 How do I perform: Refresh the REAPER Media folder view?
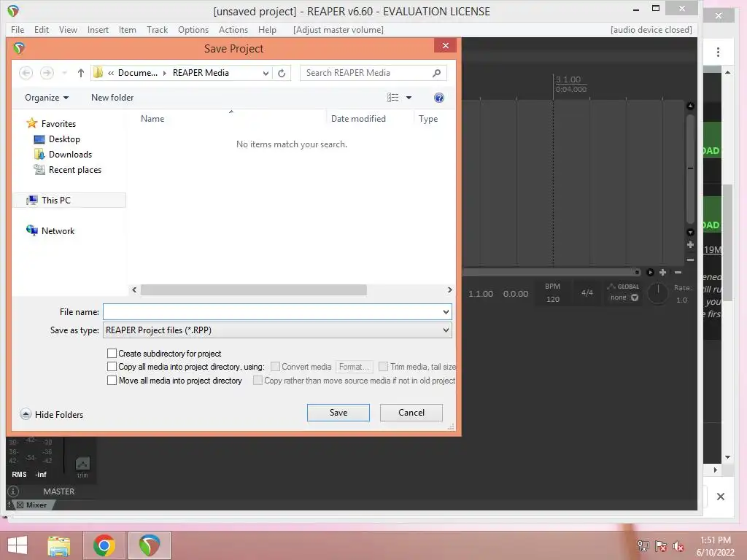coord(282,73)
